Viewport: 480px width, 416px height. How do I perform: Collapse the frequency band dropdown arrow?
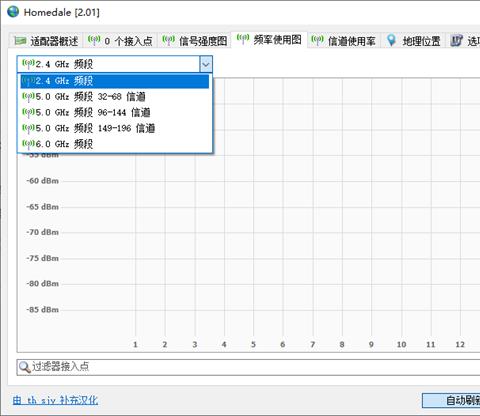coord(206,64)
